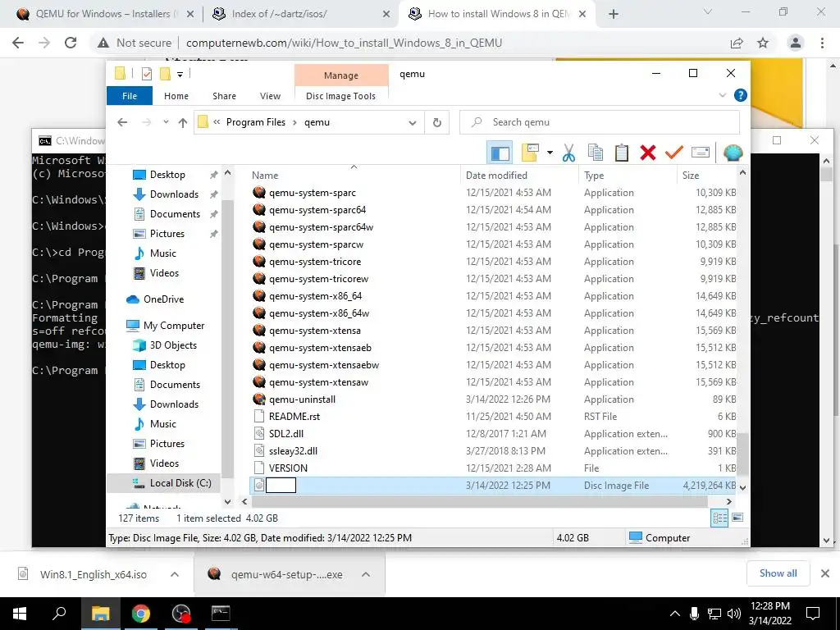This screenshot has height=630, width=840.
Task: Reload the Chrome page
Action: 71,43
